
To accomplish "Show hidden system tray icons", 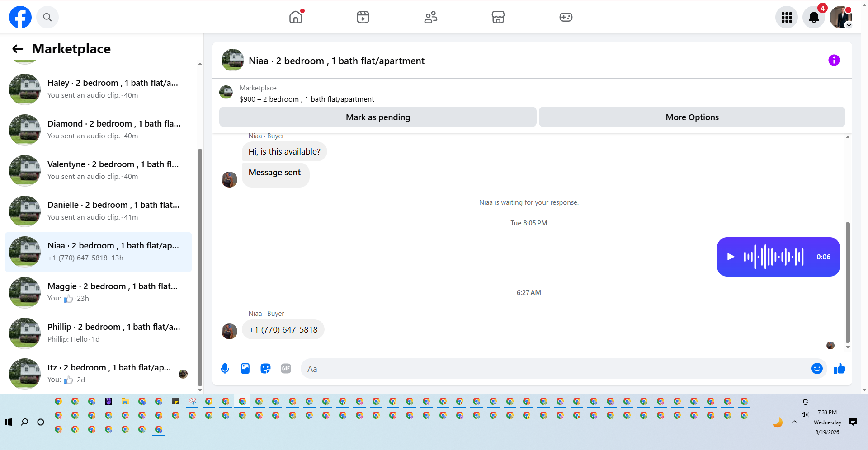I will 795,422.
